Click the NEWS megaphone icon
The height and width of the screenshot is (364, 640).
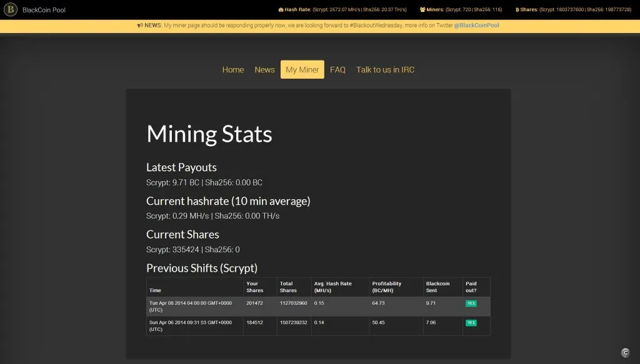point(140,25)
